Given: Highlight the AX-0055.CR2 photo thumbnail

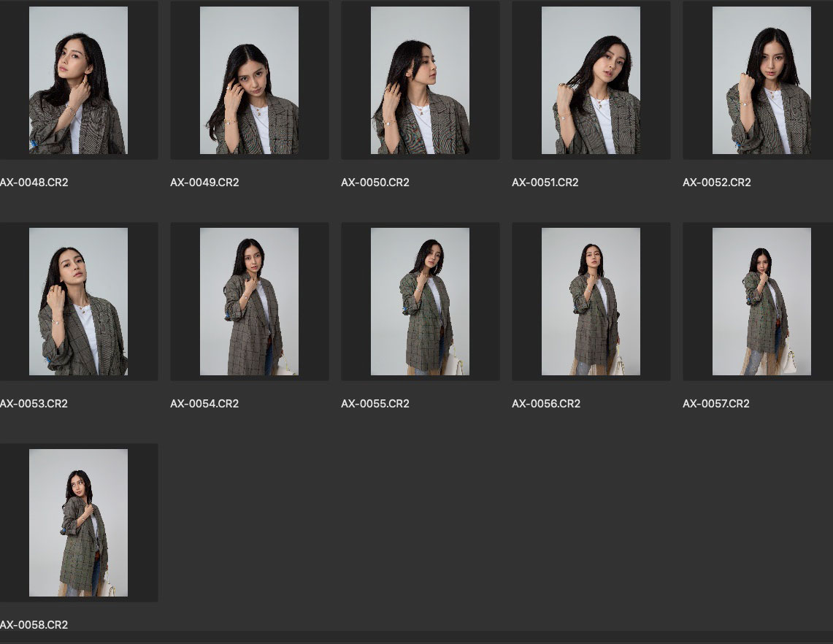Looking at the screenshot, I should pos(420,302).
